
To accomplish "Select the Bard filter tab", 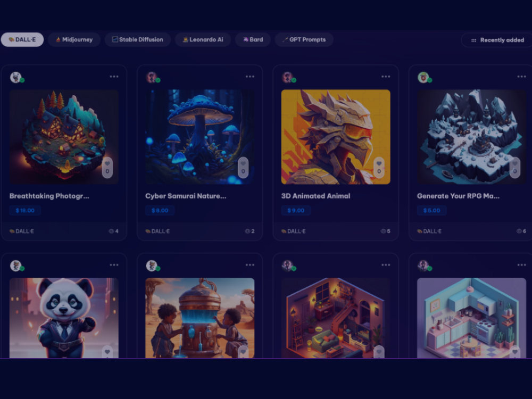I will click(x=253, y=40).
